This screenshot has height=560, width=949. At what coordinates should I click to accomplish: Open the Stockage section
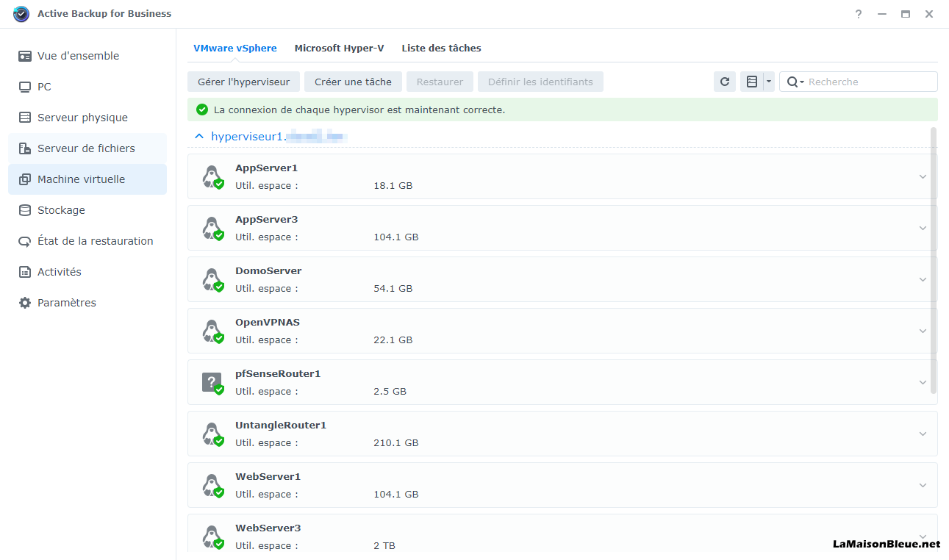87,210
